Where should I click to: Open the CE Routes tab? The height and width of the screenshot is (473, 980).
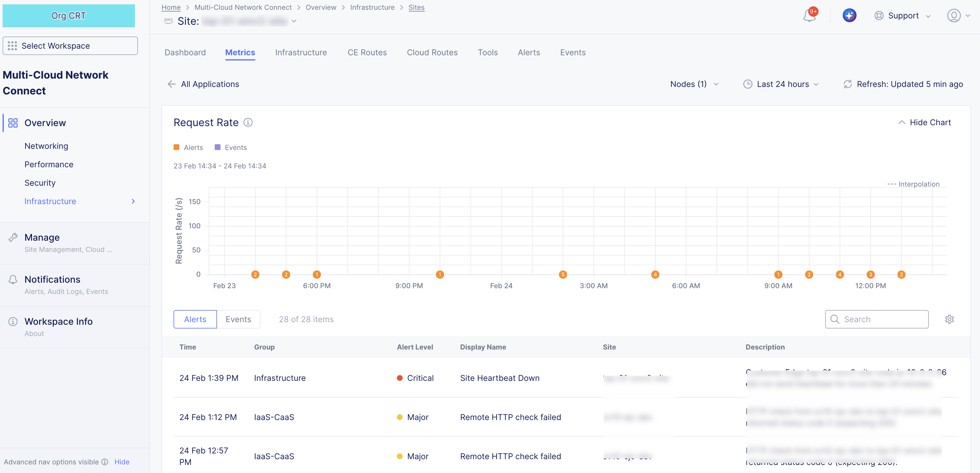pyautogui.click(x=367, y=52)
